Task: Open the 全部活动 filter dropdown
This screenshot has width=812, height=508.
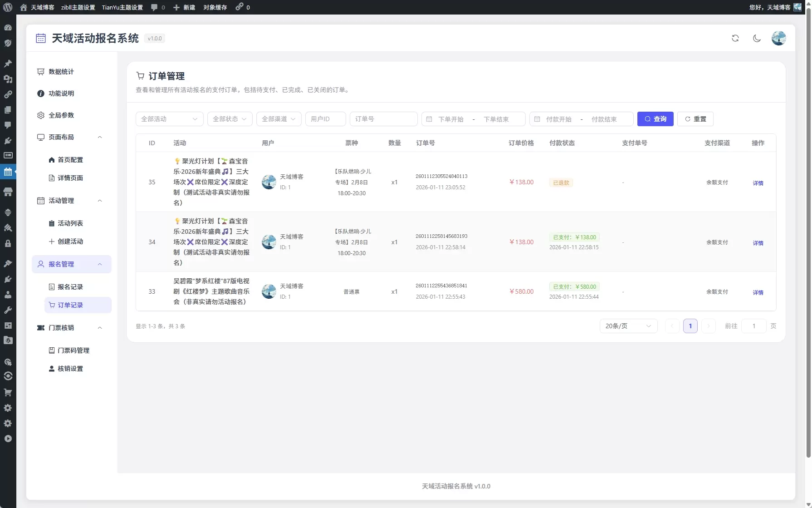Action: [170, 119]
